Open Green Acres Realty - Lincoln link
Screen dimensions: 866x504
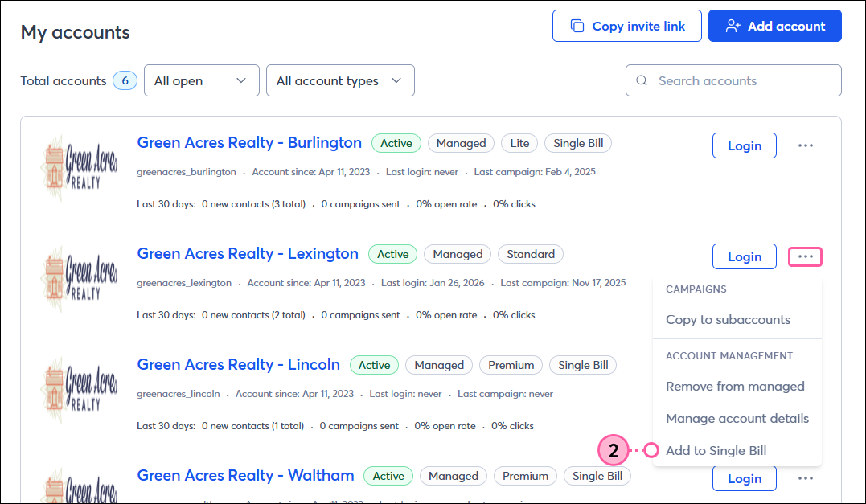239,365
